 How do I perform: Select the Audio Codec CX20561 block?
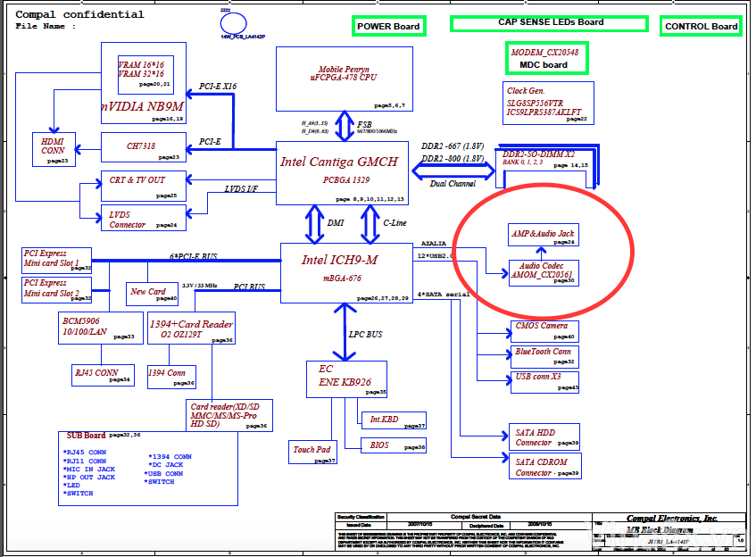click(543, 271)
